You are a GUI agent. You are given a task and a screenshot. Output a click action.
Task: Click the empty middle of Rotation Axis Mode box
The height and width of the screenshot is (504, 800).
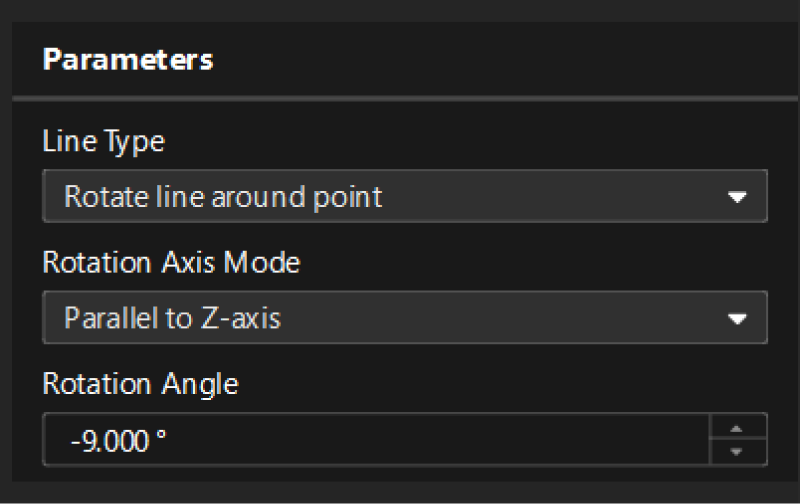(500, 318)
